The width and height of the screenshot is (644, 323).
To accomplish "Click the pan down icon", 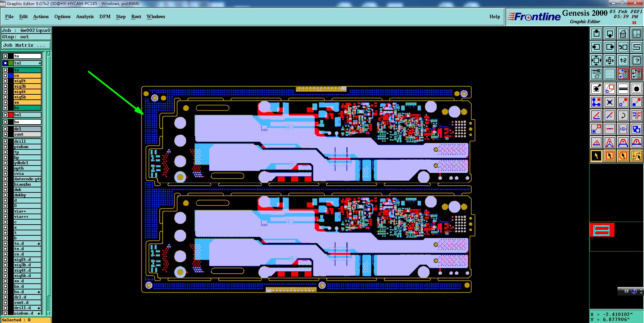I will click(610, 34).
